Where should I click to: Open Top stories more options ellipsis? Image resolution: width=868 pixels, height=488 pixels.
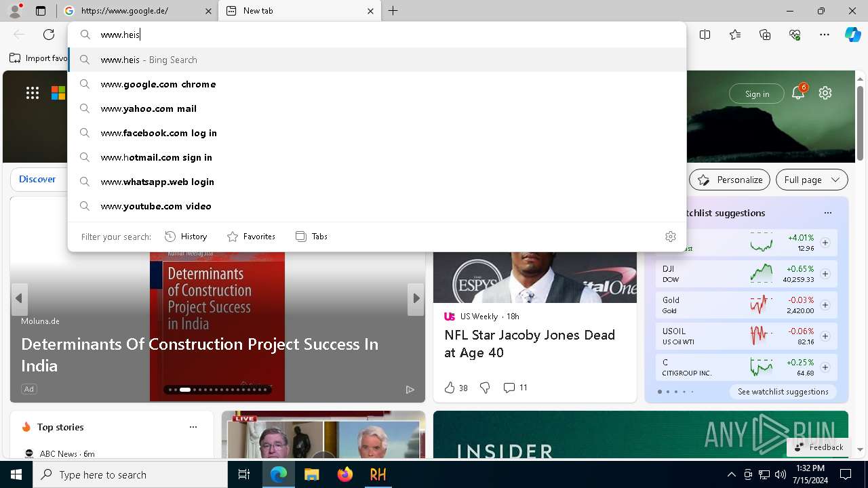click(x=193, y=427)
